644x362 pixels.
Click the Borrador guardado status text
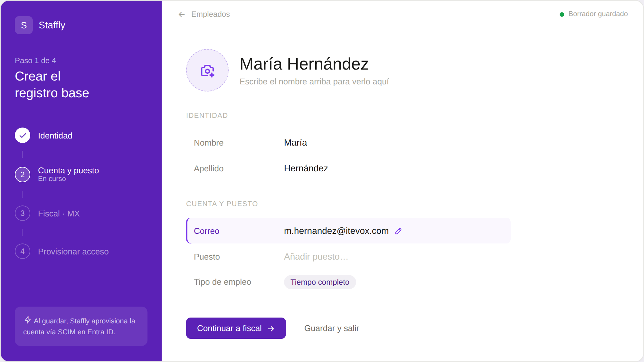(x=598, y=14)
